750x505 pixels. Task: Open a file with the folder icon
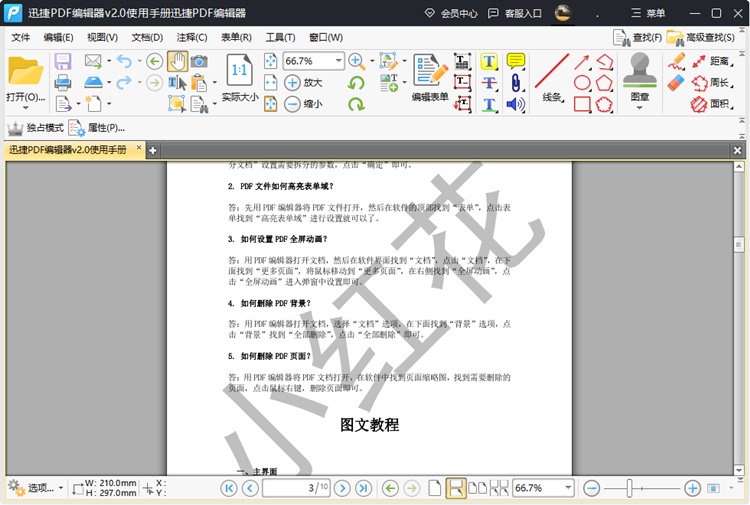(x=25, y=71)
